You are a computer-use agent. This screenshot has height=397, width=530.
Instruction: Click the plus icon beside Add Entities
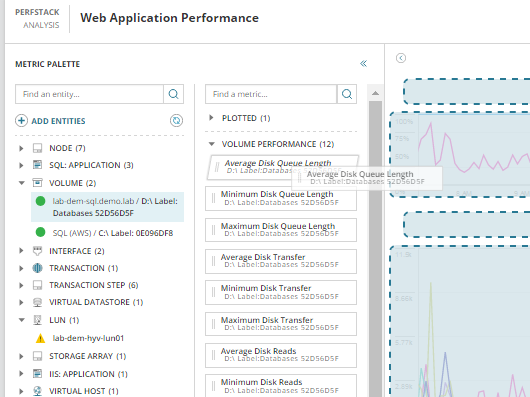pyautogui.click(x=21, y=121)
